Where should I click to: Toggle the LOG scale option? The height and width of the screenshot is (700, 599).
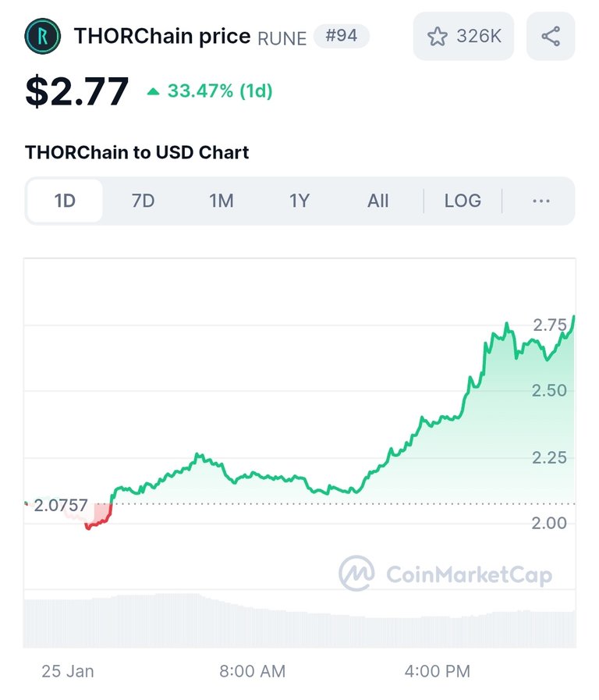pos(463,201)
